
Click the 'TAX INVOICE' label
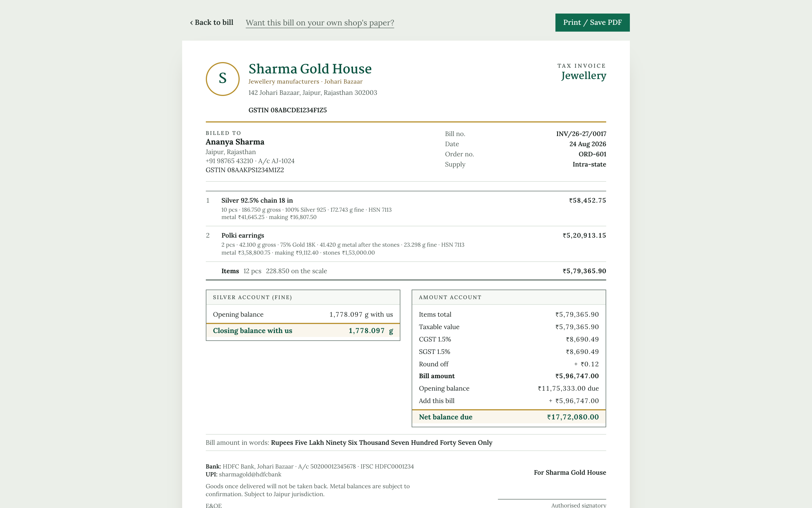581,66
